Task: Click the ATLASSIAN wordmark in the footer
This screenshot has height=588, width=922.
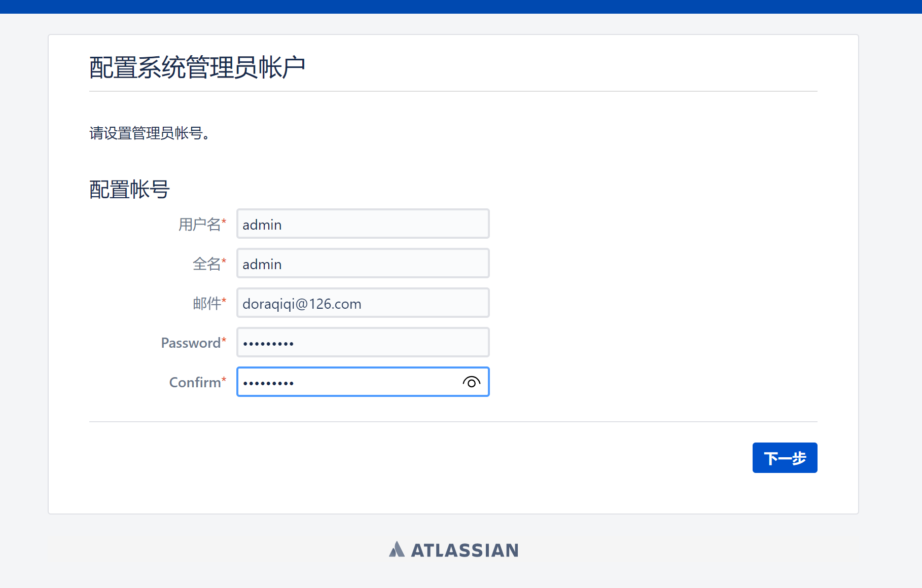Action: 465,550
